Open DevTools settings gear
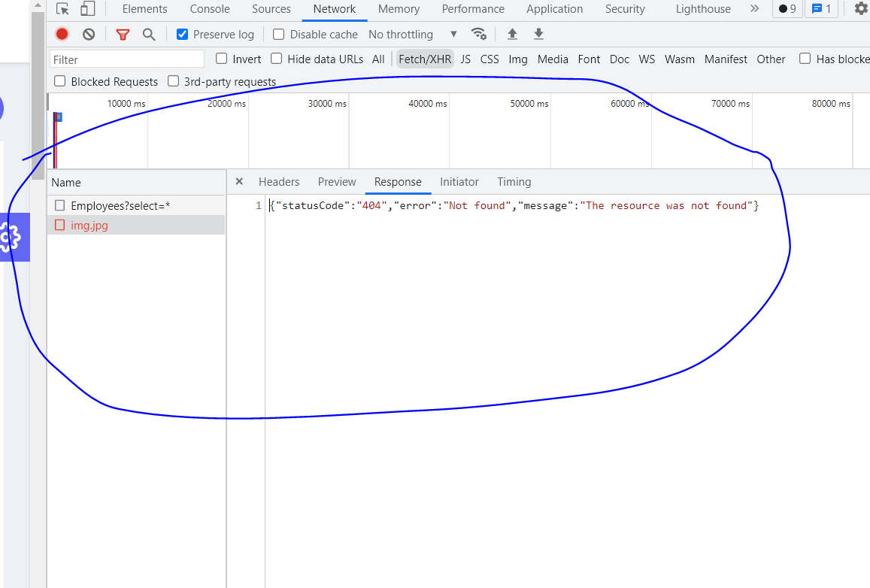Image resolution: width=870 pixels, height=588 pixels. 860,9
